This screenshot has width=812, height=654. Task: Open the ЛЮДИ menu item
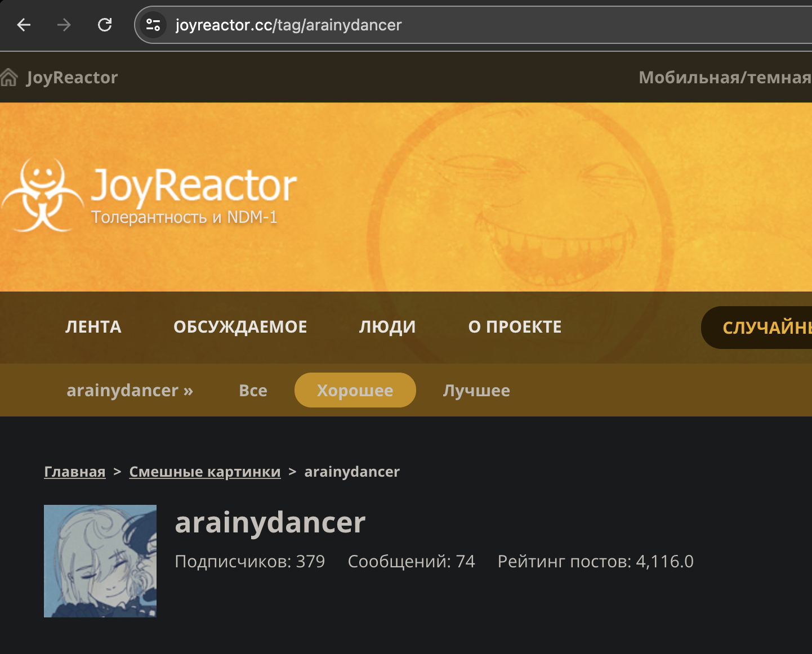click(x=387, y=327)
